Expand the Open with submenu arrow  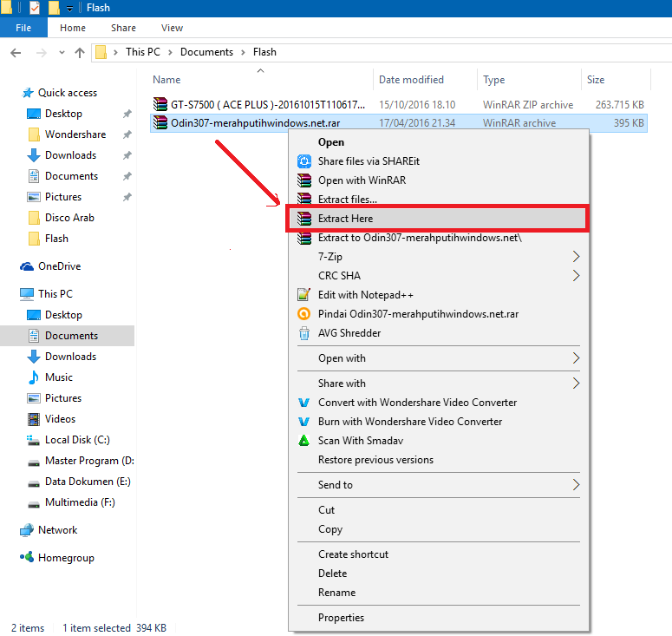[576, 358]
